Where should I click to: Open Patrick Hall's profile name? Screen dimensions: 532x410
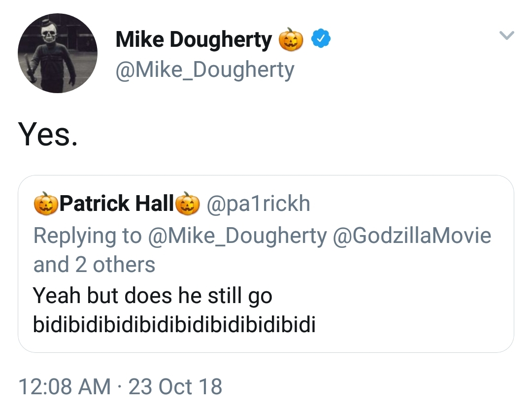click(x=117, y=204)
